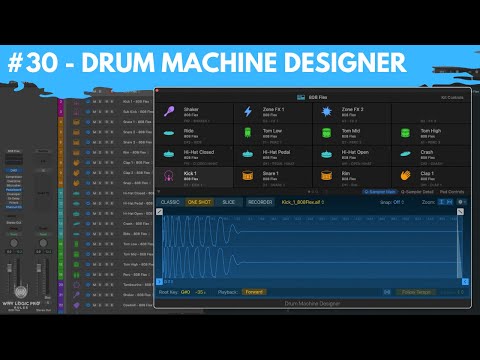Toggle power button on Snap track
This screenshot has width=480, height=360.
pyautogui.click(x=88, y=183)
